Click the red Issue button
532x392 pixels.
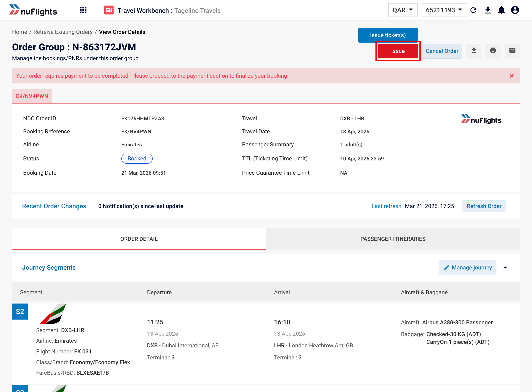398,51
